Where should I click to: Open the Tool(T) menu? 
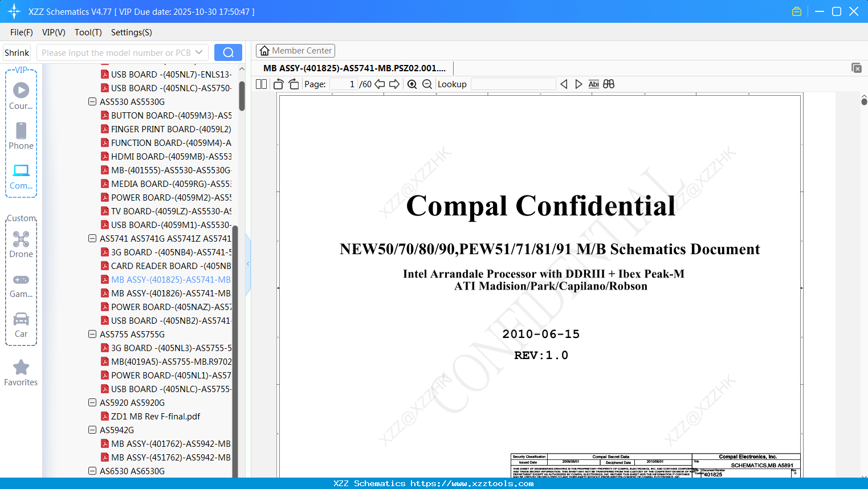pos(88,32)
